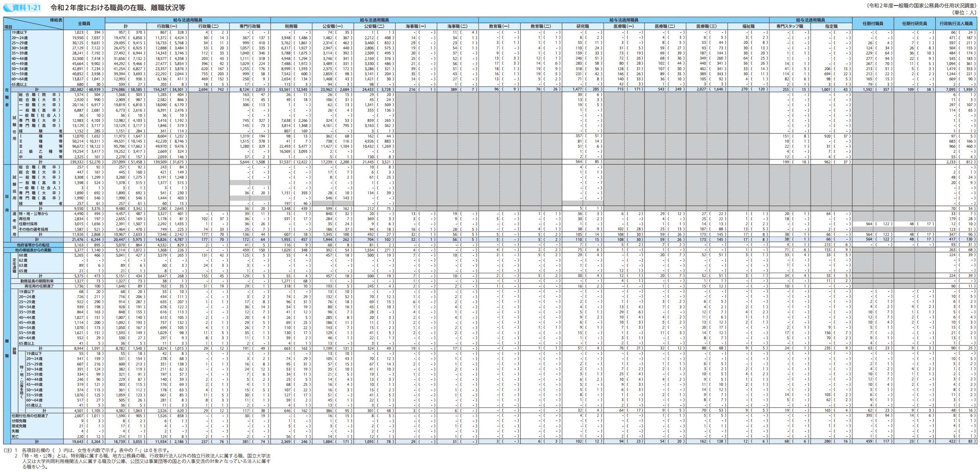Click the 福祉職 column header
Image resolution: width=980 pixels, height=472 pixels.
tap(748, 26)
